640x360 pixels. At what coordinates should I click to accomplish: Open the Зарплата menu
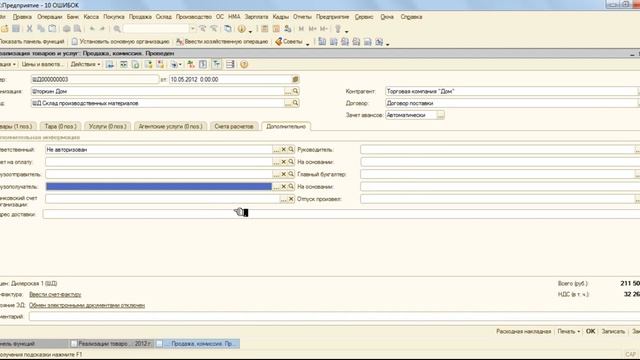tap(256, 17)
